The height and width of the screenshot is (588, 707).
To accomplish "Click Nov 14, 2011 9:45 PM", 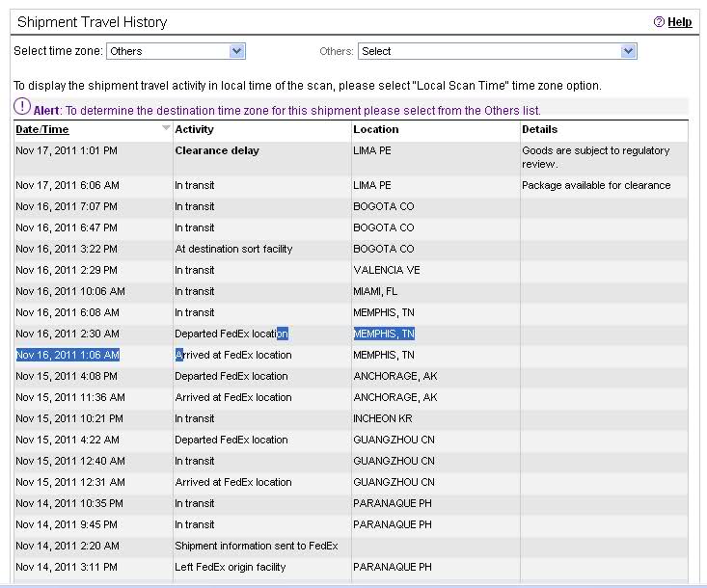I will [x=67, y=524].
